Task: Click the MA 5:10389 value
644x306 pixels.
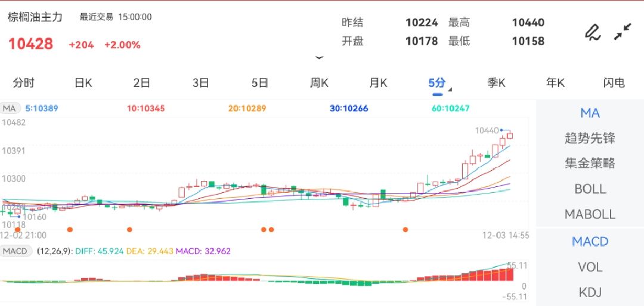Action: (x=42, y=109)
